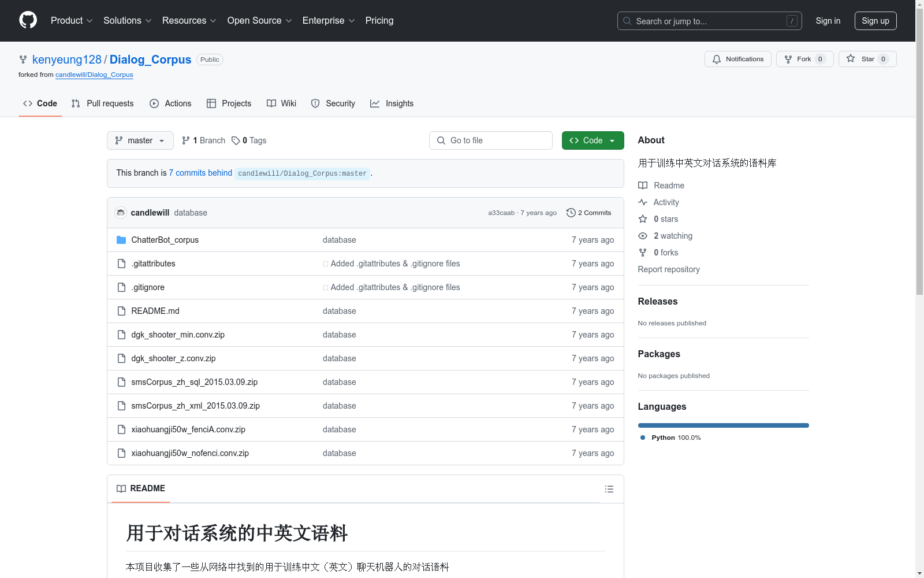Click candlewill avatar in latest commit row

[121, 213]
